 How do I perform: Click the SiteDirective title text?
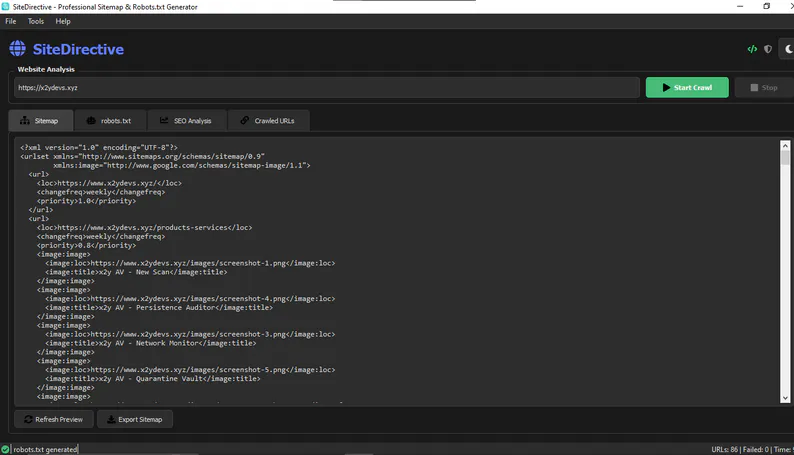click(78, 49)
